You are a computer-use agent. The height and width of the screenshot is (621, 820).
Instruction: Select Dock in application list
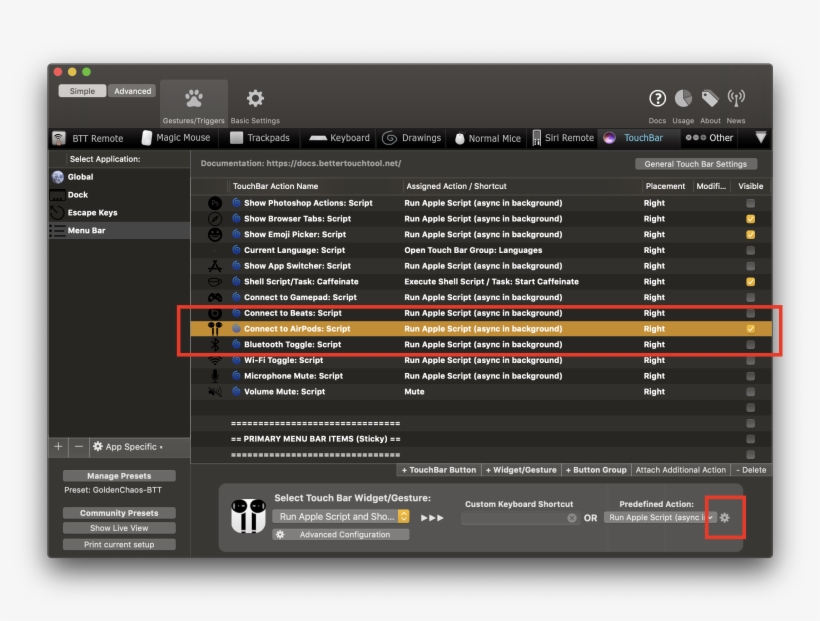coord(78,195)
